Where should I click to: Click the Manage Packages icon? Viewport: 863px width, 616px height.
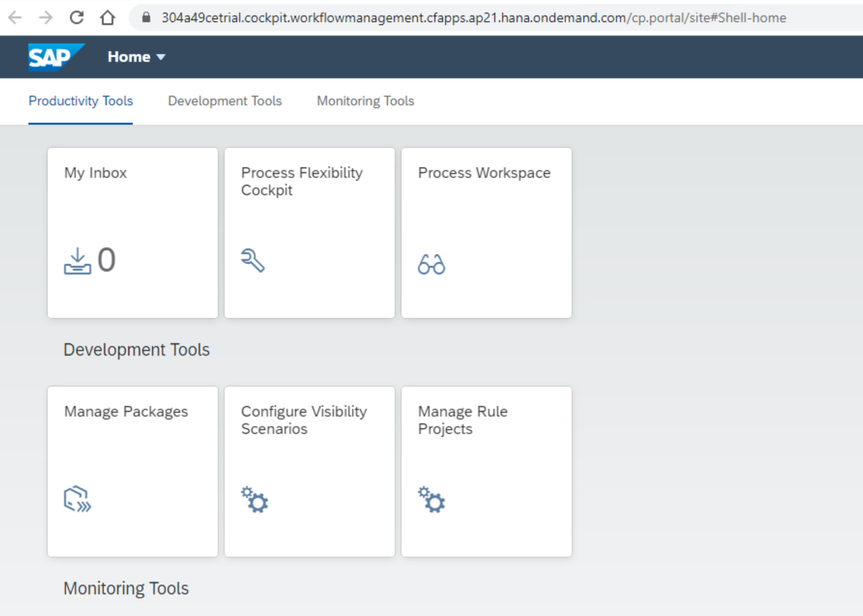click(x=77, y=499)
